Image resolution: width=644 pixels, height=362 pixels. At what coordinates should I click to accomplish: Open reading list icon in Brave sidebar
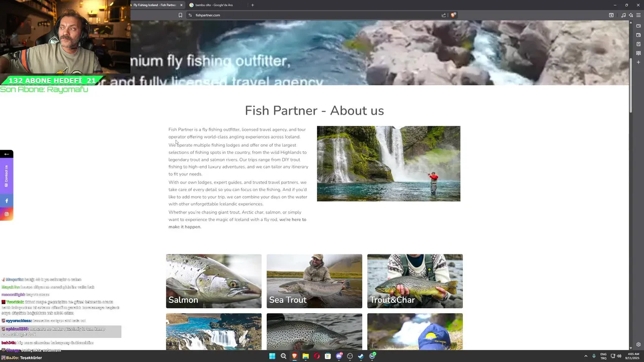[x=638, y=53]
